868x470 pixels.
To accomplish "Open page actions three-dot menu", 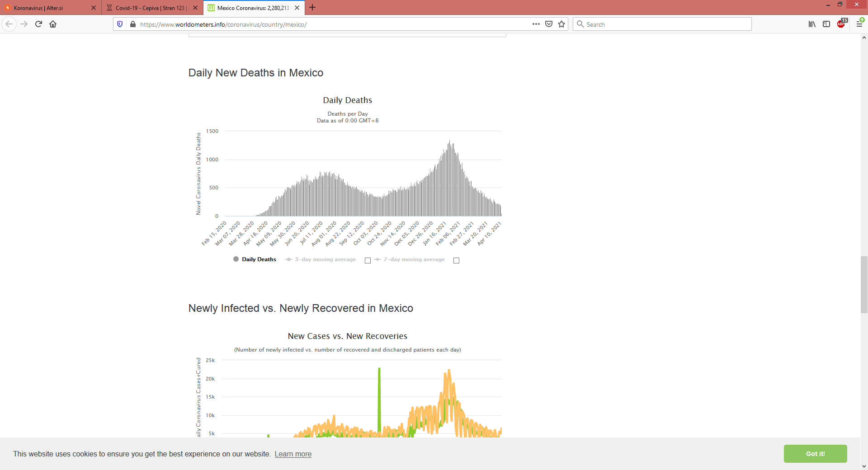I will [536, 24].
